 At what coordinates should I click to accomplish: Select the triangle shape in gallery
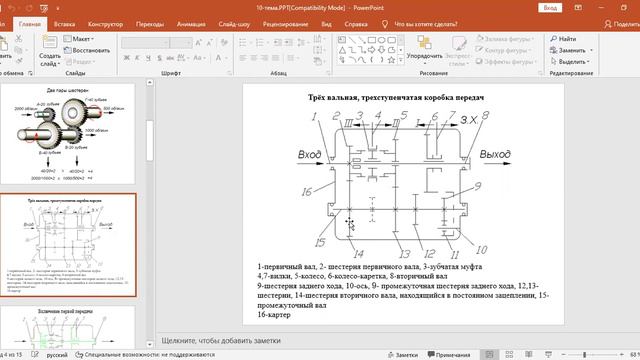pyautogui.click(x=342, y=50)
